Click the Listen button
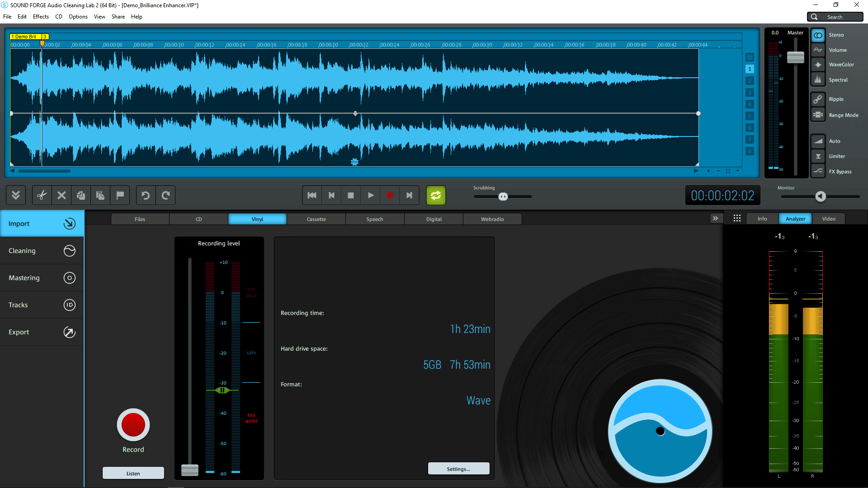Image resolution: width=868 pixels, height=488 pixels. (133, 473)
